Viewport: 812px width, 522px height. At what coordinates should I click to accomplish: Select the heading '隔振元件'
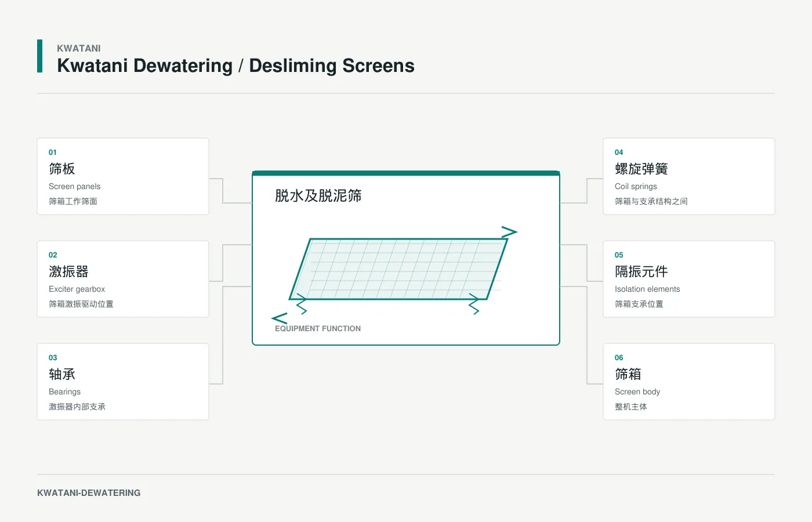point(641,271)
